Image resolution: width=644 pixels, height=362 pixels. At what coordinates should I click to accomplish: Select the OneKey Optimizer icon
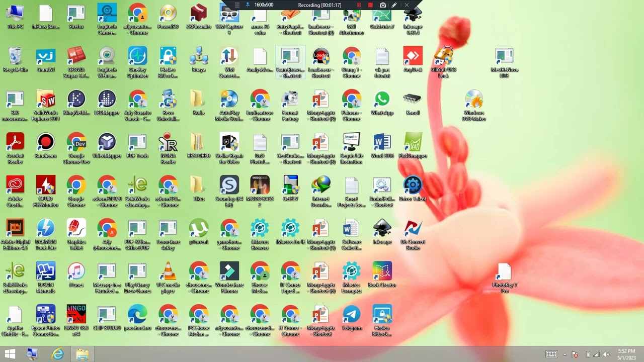pos(137,63)
